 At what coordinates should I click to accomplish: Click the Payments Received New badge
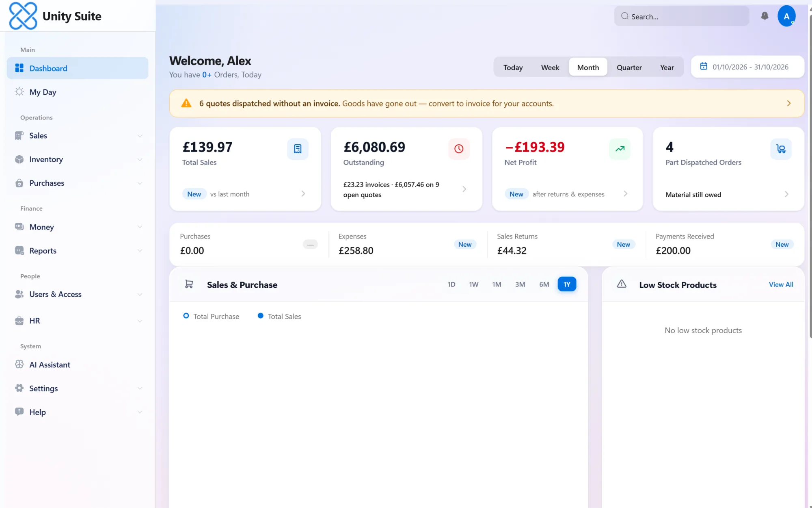(782, 244)
